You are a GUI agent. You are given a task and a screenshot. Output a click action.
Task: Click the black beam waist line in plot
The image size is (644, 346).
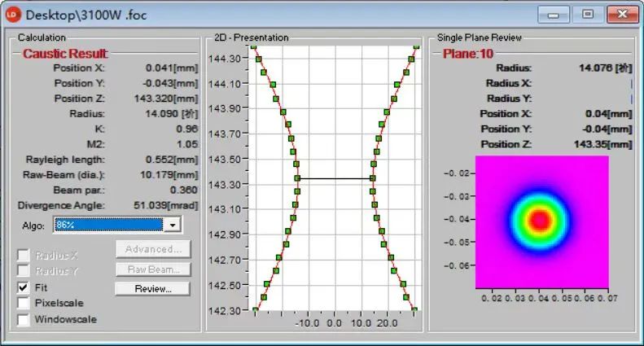tap(334, 177)
